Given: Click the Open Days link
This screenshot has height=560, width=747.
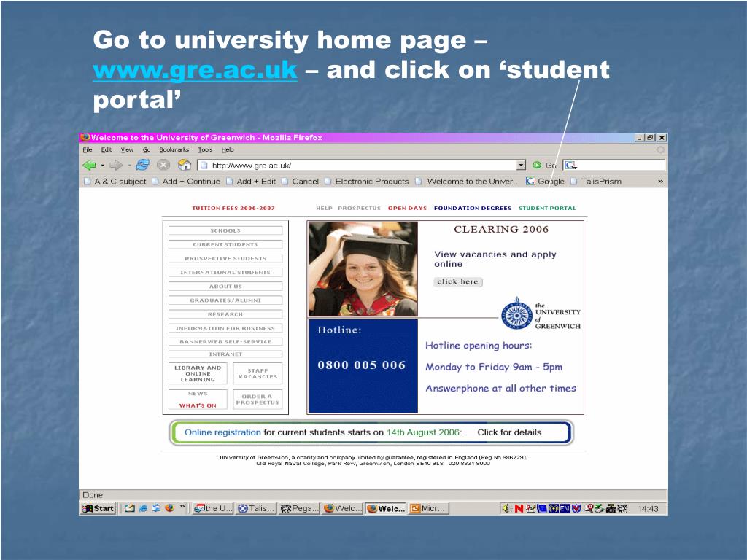Looking at the screenshot, I should coord(407,208).
